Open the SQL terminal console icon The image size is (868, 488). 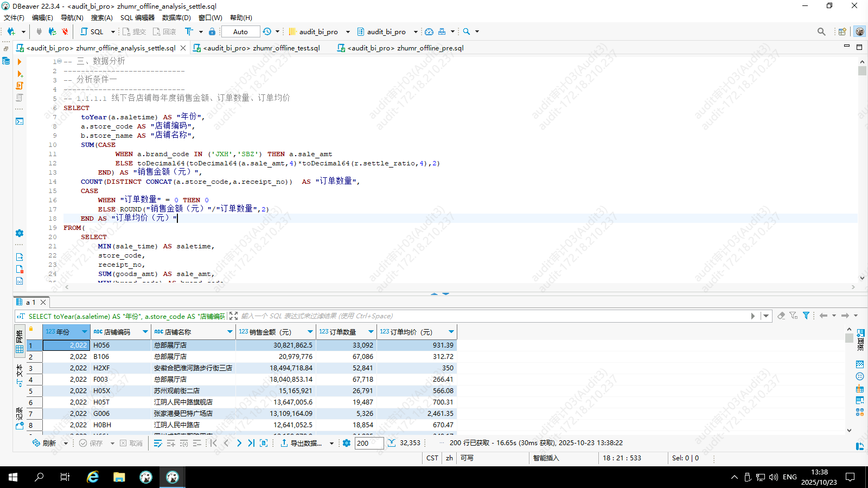coord(20,121)
